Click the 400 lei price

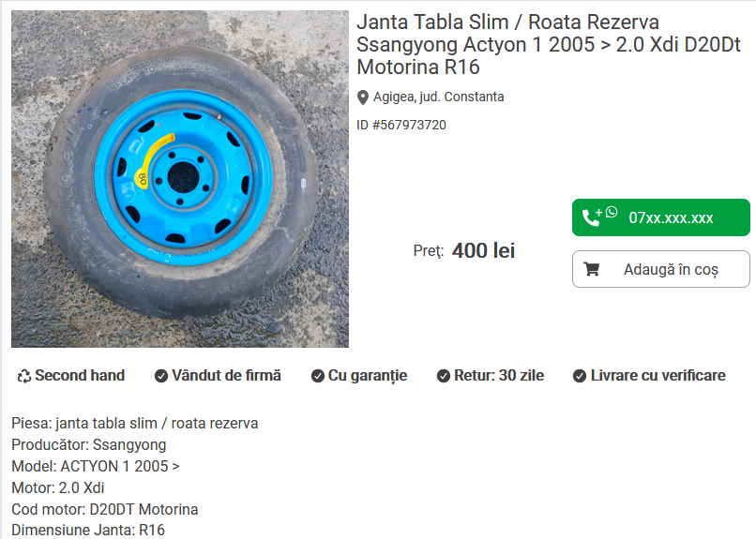point(483,250)
